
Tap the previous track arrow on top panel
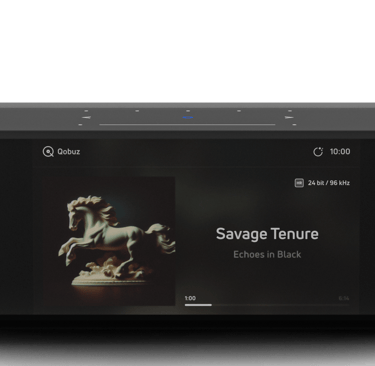pyautogui.click(x=87, y=117)
